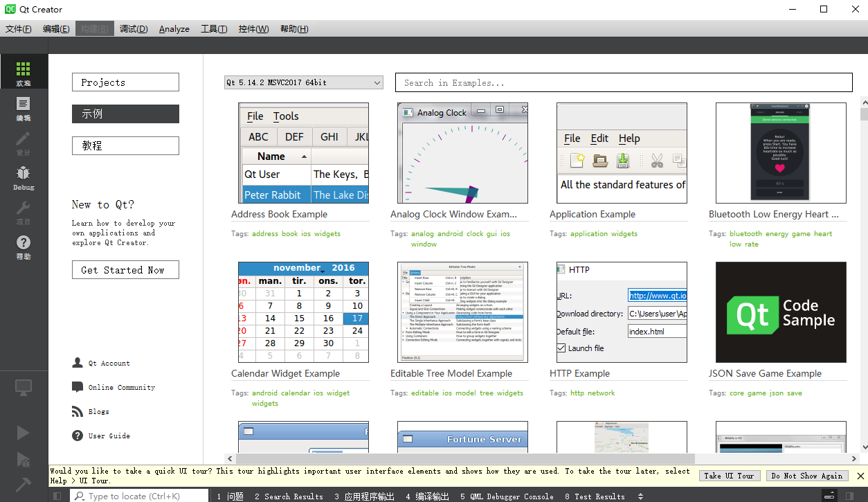Open Analog Clock Window Example thumbnail
Screen dimensions: 868x502
pos(462,153)
